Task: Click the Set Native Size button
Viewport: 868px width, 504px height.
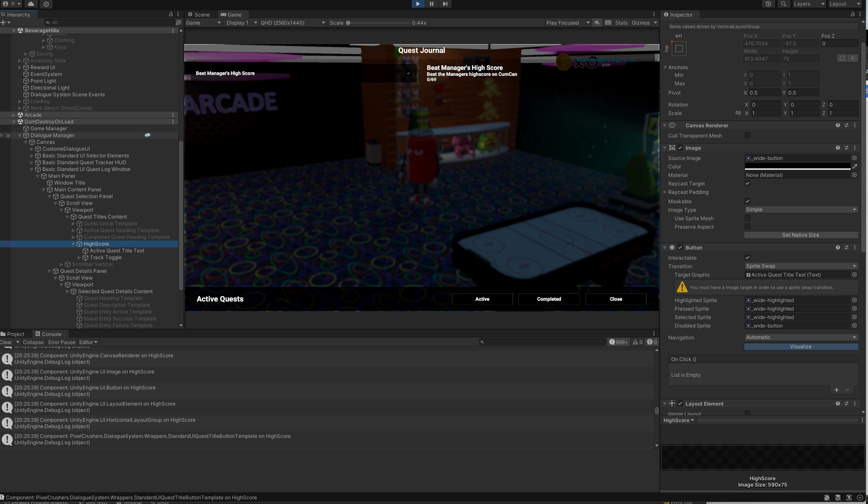Action: pos(801,235)
